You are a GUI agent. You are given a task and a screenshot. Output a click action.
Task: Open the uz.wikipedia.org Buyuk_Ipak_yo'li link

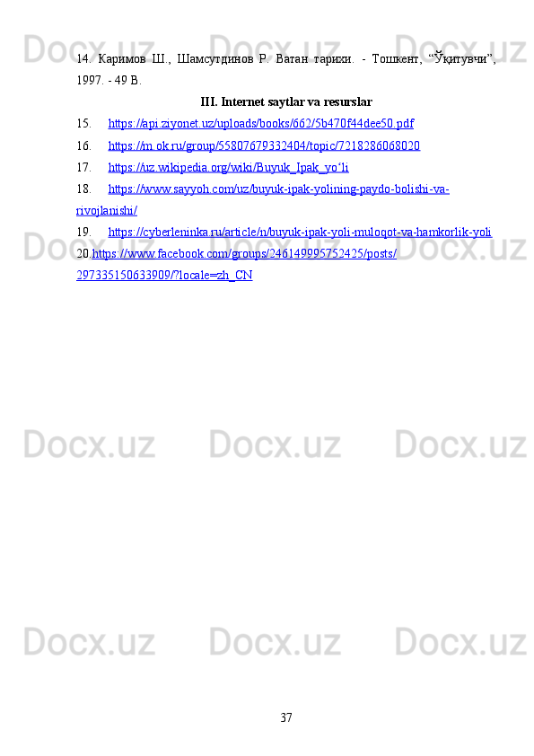pyautogui.click(x=229, y=167)
